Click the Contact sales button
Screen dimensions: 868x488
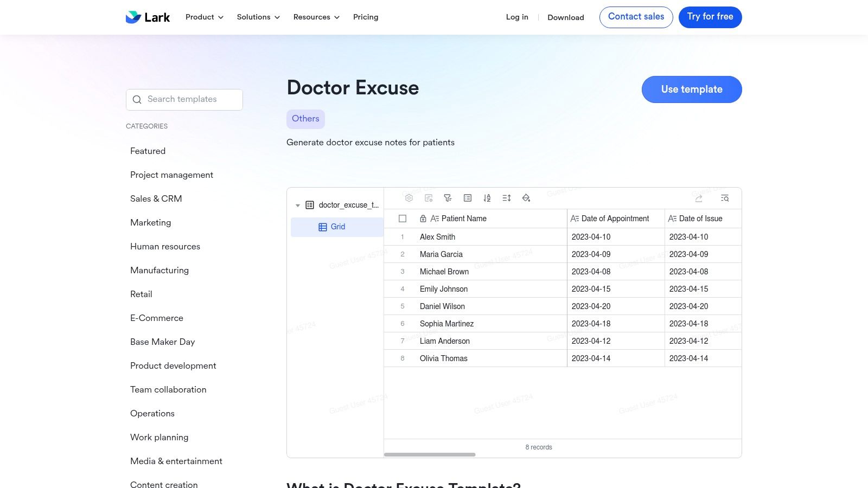pos(636,17)
